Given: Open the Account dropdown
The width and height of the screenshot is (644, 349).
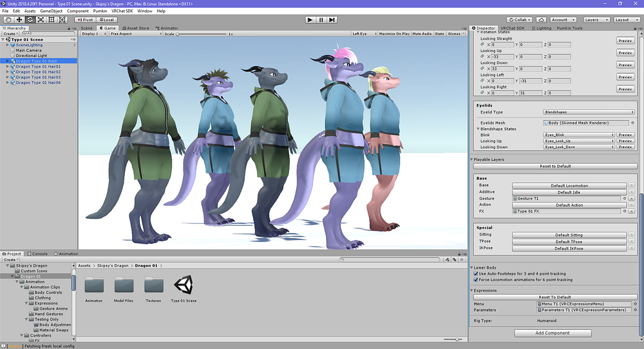Looking at the screenshot, I should point(563,20).
